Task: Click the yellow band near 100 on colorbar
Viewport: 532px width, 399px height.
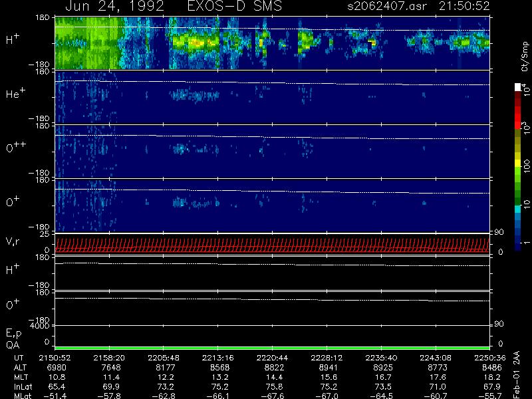Action: pos(518,164)
